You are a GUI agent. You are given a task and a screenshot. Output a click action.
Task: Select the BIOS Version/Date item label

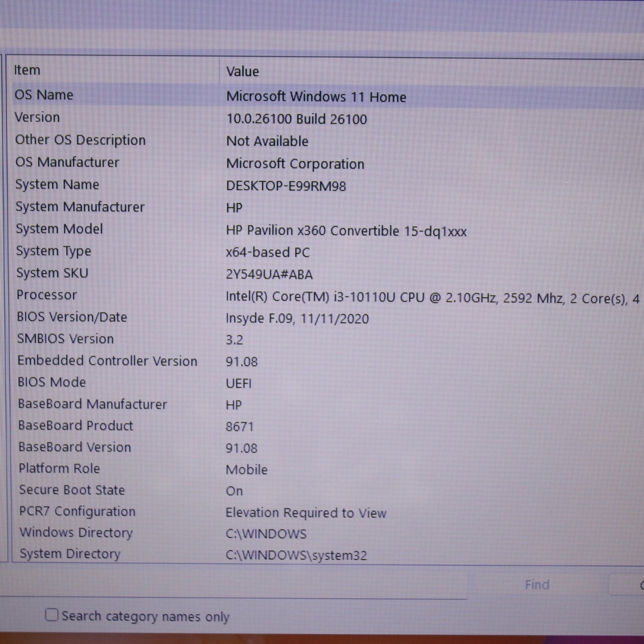pyautogui.click(x=72, y=317)
